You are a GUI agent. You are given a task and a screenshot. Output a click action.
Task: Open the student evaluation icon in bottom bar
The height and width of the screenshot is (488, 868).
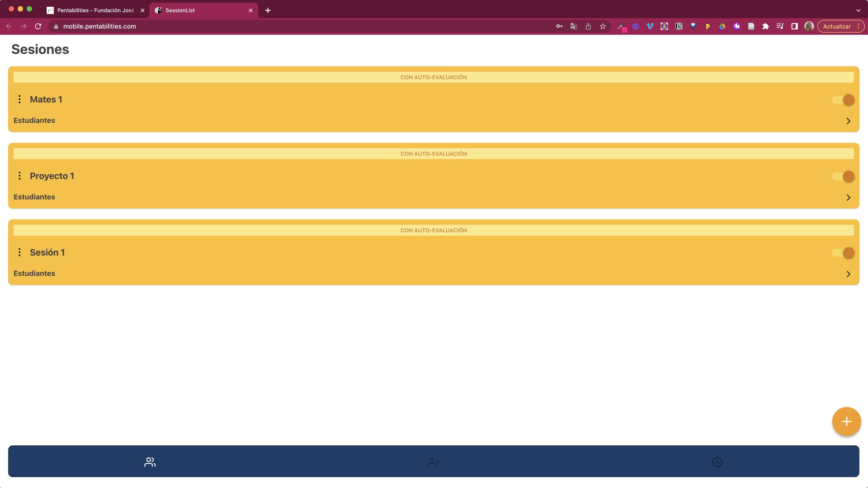[433, 462]
